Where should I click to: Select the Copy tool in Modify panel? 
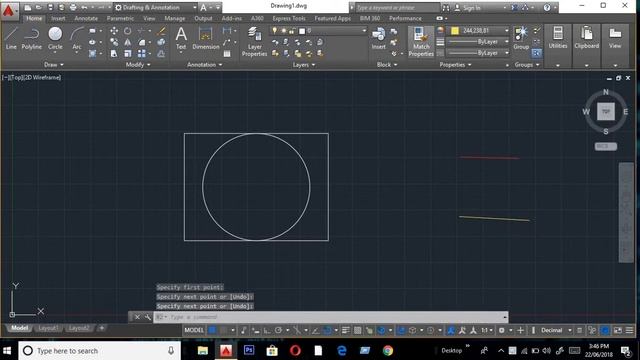pos(114,42)
